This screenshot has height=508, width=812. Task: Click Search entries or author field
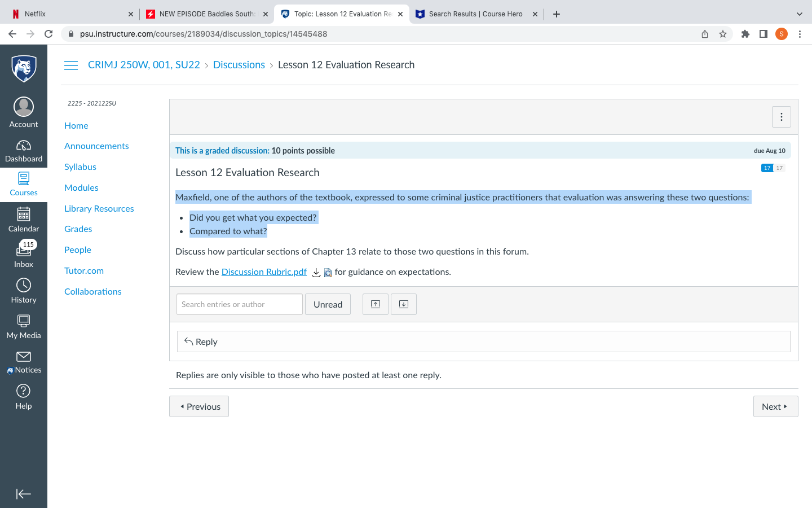click(240, 304)
